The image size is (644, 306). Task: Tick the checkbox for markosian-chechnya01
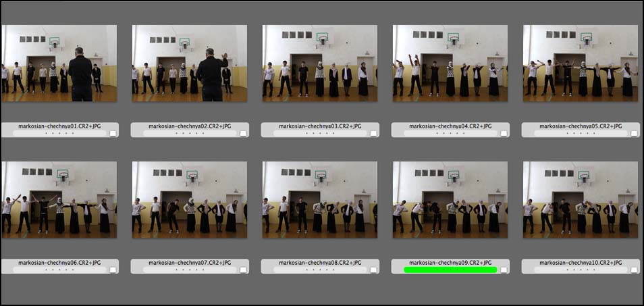coord(113,134)
